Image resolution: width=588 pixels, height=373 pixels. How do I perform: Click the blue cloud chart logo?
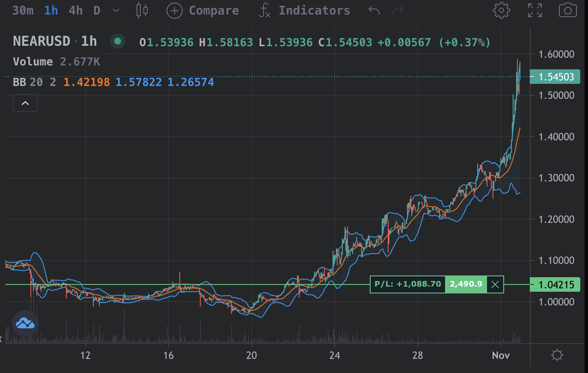click(25, 323)
